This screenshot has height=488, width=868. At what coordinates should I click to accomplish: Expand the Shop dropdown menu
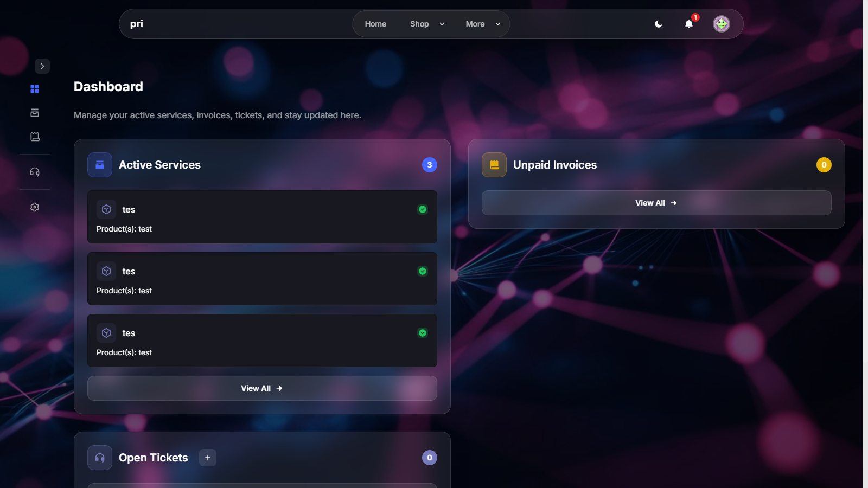pyautogui.click(x=427, y=24)
